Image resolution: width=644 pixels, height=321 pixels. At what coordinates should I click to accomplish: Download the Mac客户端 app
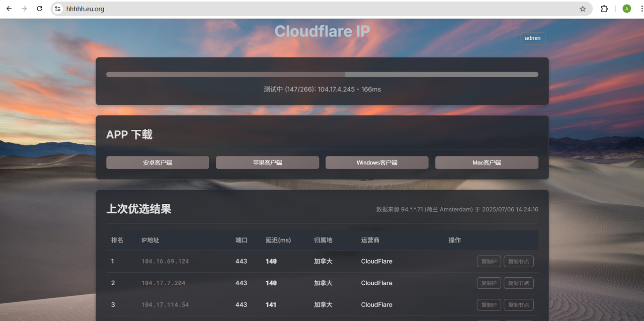click(487, 163)
